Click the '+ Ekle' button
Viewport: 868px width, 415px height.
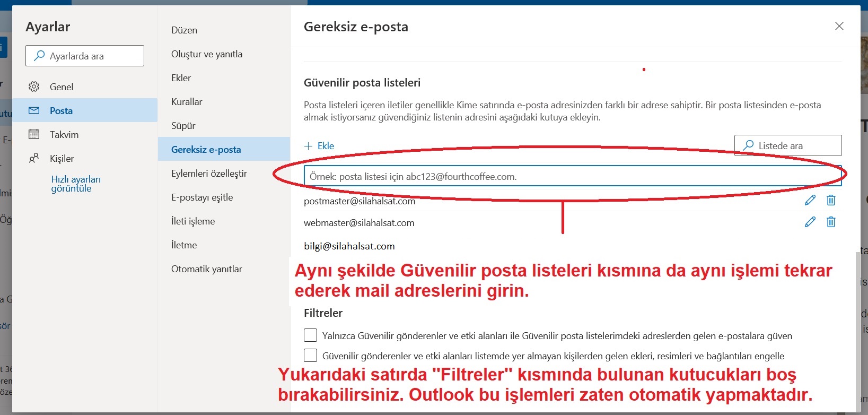point(319,146)
